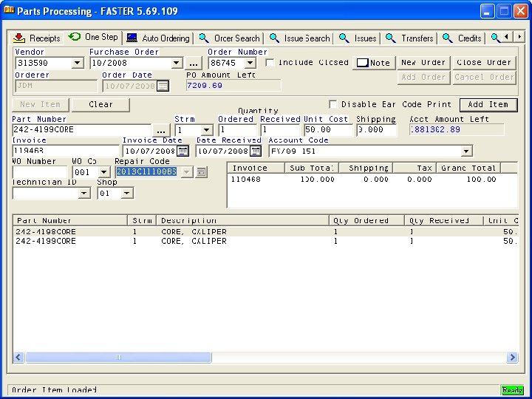Browse part numbers with ellipsis button
The image size is (532, 399).
(x=161, y=130)
